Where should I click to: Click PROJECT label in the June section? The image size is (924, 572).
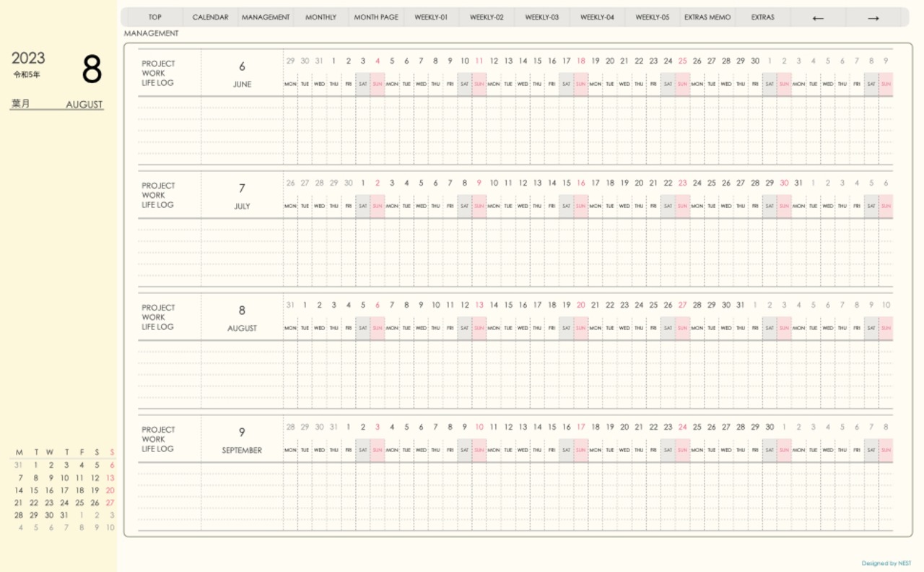coord(158,64)
